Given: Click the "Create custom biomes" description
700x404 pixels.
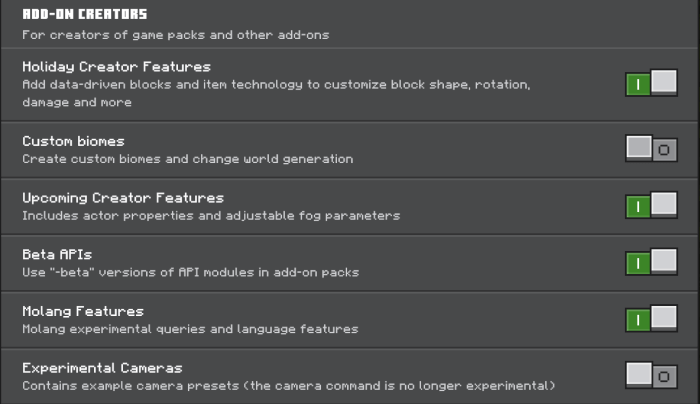Looking at the screenshot, I should [187, 158].
